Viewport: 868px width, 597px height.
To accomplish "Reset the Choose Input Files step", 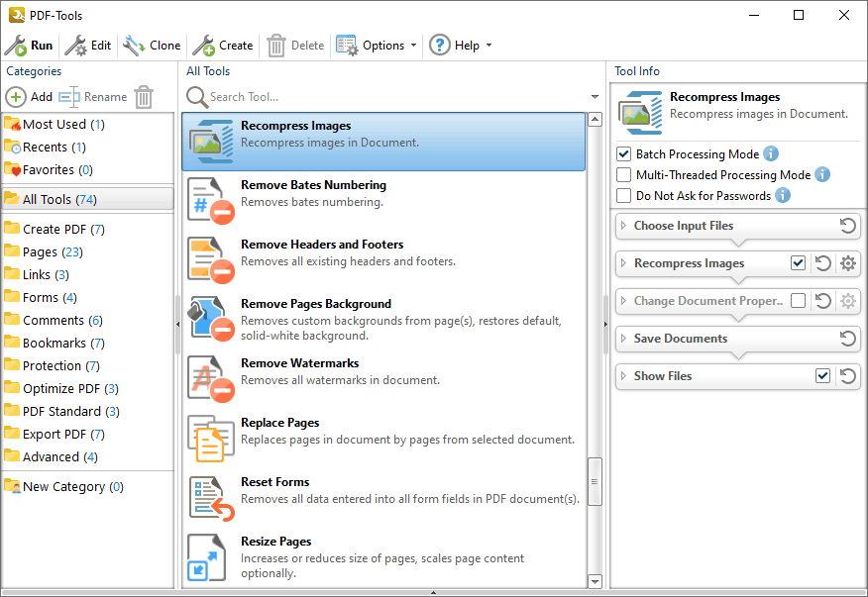I will 847,226.
